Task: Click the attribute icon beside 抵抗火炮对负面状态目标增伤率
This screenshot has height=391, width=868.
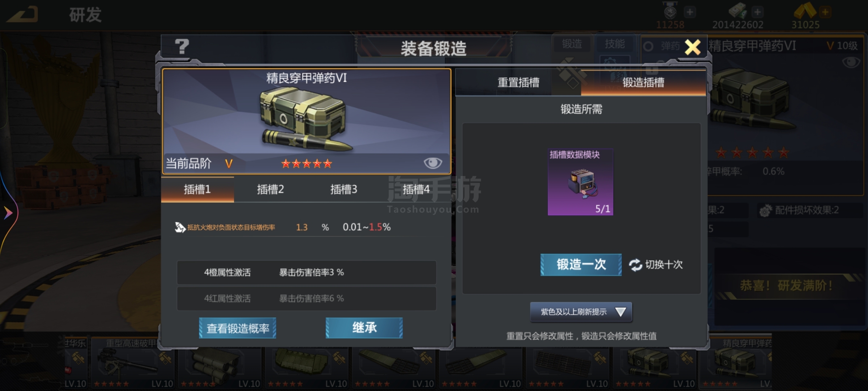Action: (x=180, y=227)
